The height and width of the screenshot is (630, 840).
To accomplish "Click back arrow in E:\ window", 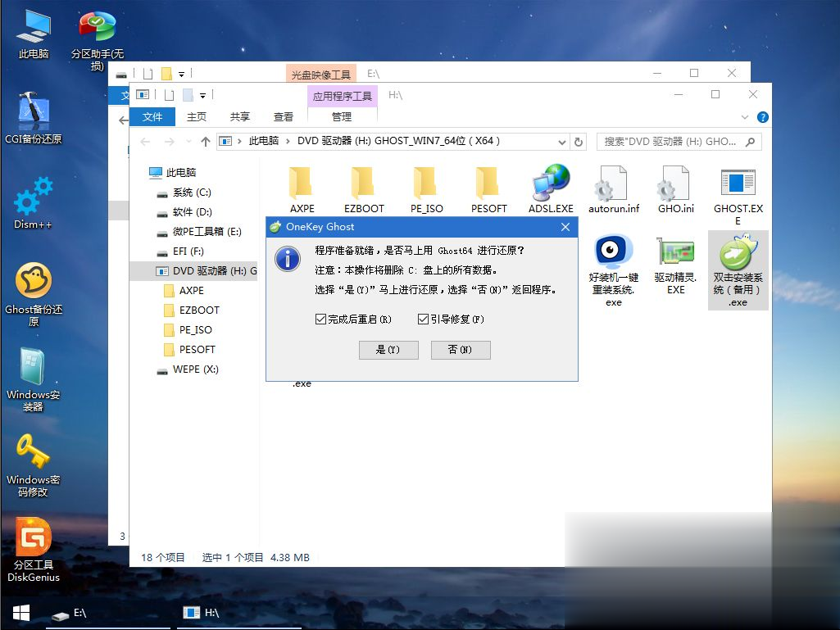I will click(123, 120).
